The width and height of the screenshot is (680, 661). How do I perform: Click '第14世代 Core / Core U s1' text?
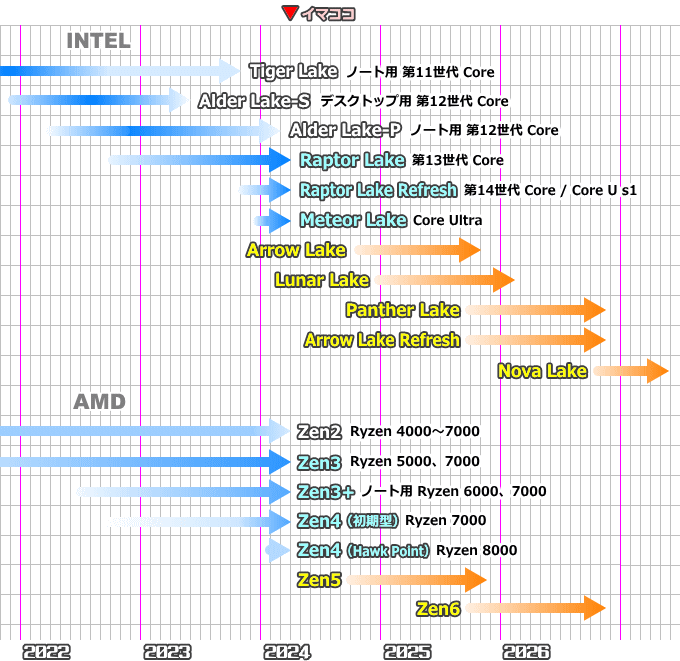[x=550, y=190]
